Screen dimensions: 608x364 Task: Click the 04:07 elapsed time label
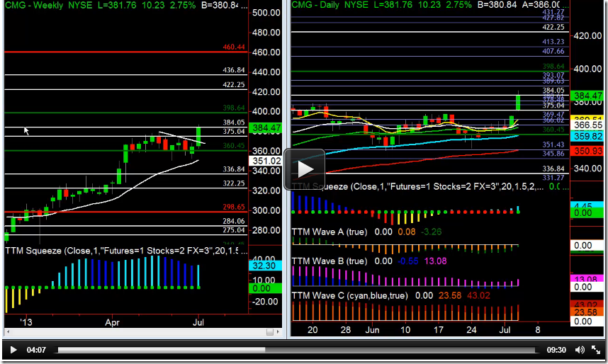tap(36, 350)
